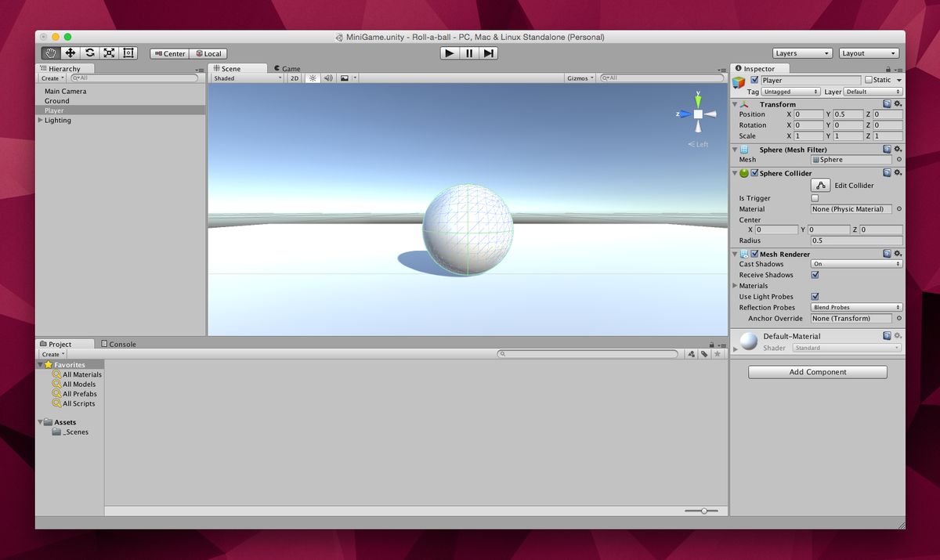This screenshot has width=940, height=560.
Task: Click the Pause button
Action: click(469, 53)
